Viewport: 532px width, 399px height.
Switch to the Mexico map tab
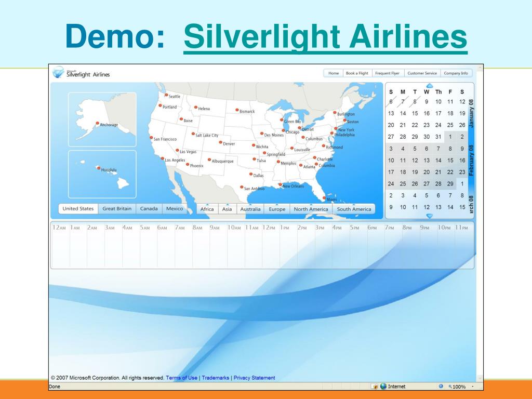(x=175, y=209)
